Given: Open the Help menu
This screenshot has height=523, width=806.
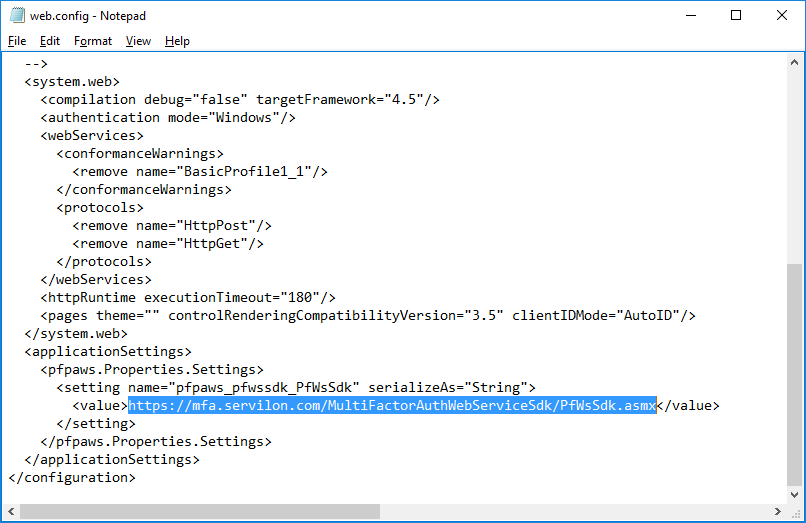Looking at the screenshot, I should [177, 41].
